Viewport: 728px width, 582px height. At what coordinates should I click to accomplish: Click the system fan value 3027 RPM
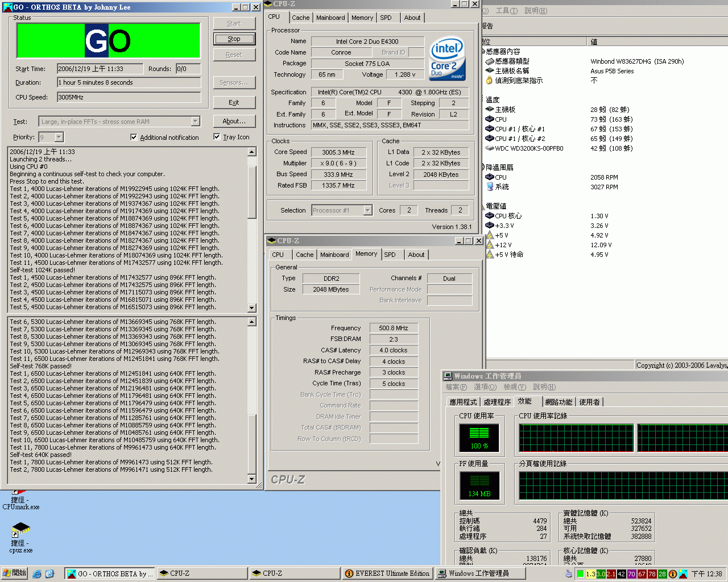(x=604, y=187)
